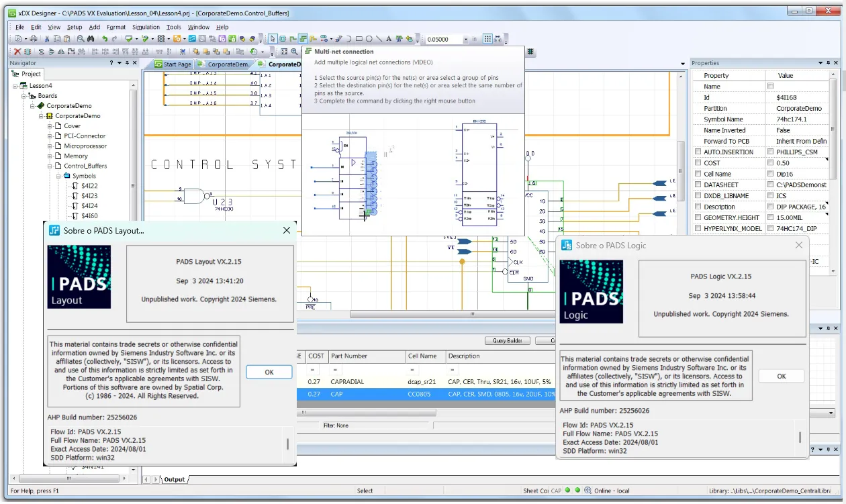The height and width of the screenshot is (504, 846).
Task: Toggle AUTO.INSERTION property checkbox
Action: tap(698, 152)
